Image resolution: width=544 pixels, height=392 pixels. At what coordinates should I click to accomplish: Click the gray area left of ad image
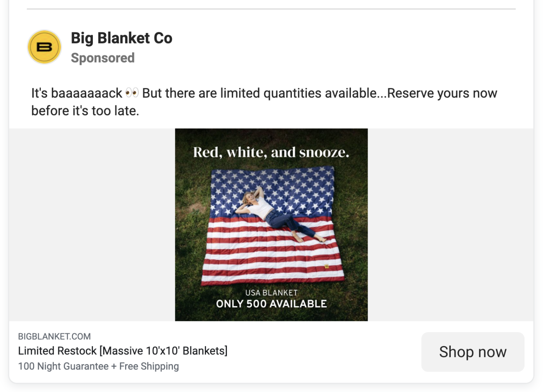point(92,225)
